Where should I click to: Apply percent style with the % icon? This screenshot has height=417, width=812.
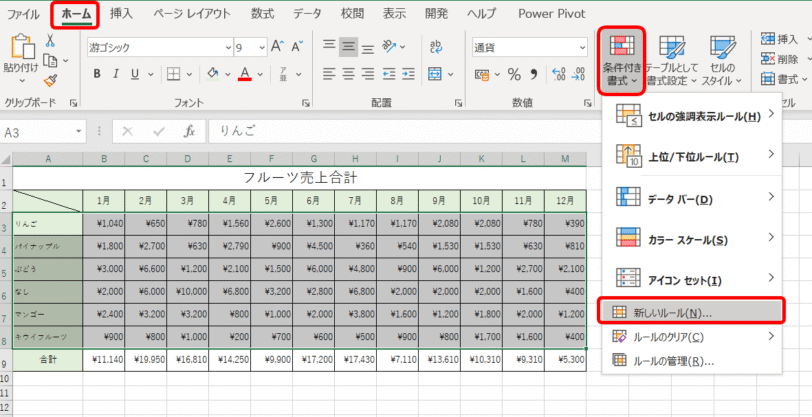coord(514,74)
